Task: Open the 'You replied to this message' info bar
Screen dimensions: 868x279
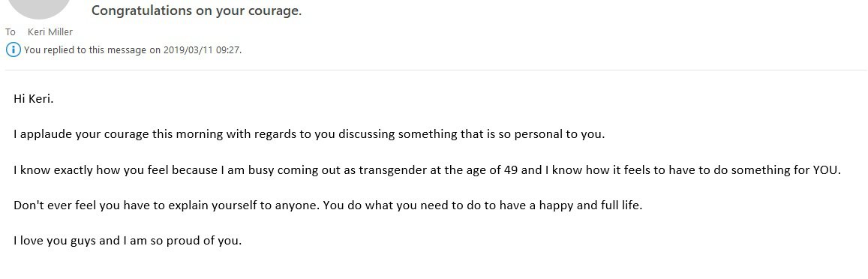Action: [x=124, y=49]
